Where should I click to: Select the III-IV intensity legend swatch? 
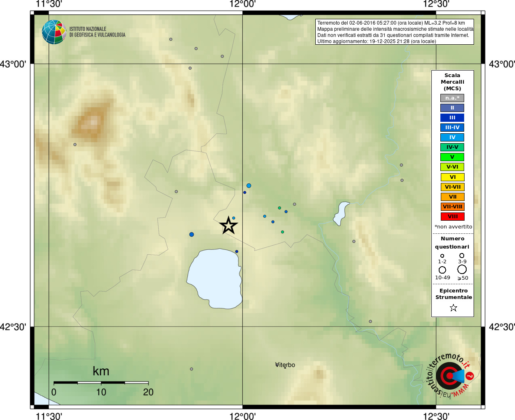pyautogui.click(x=452, y=128)
